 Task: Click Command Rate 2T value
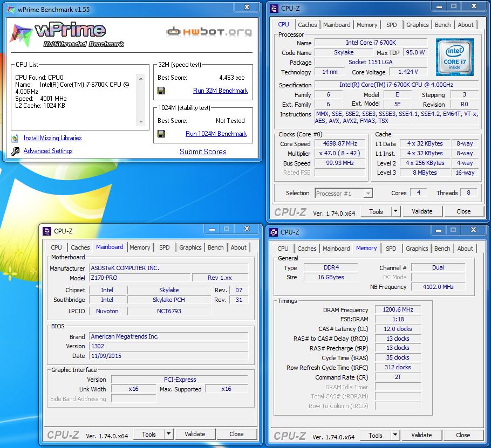pyautogui.click(x=398, y=377)
